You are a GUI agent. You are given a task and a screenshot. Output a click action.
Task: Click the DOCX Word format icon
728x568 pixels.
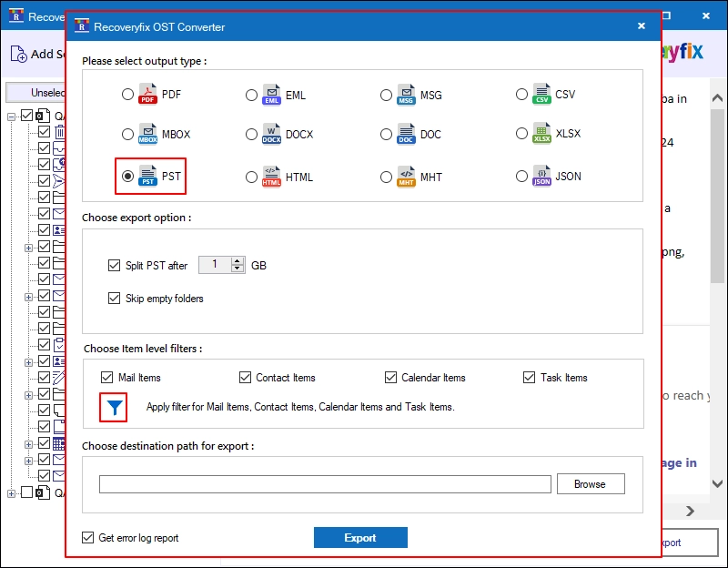coord(271,134)
